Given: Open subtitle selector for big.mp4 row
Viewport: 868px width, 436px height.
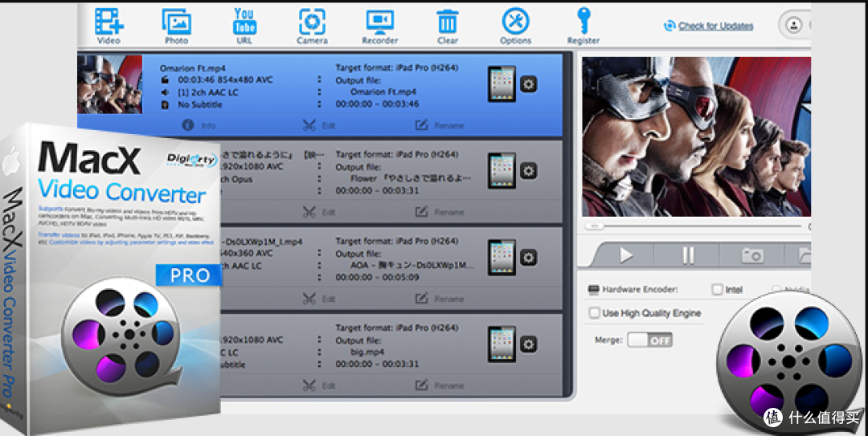Looking at the screenshot, I should tap(319, 365).
